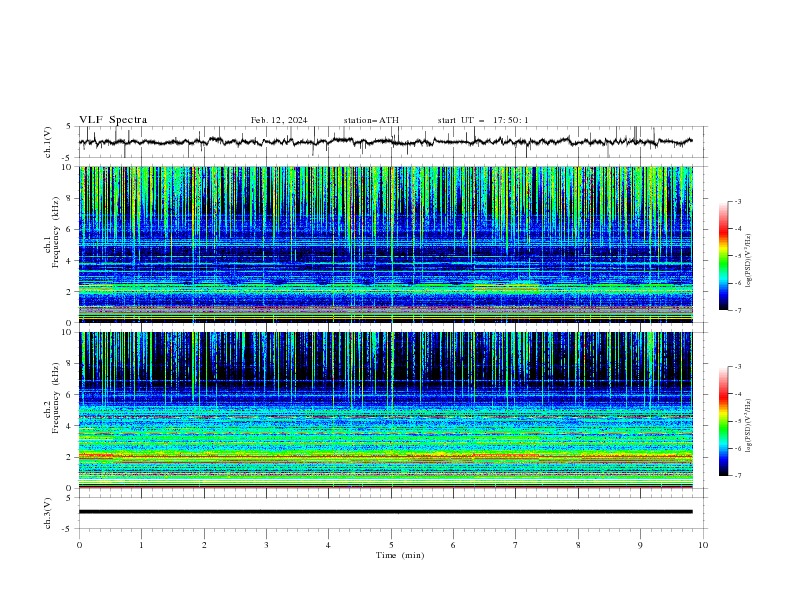Click the "1" tick on Time axis
The height and width of the screenshot is (612, 792).
click(141, 545)
